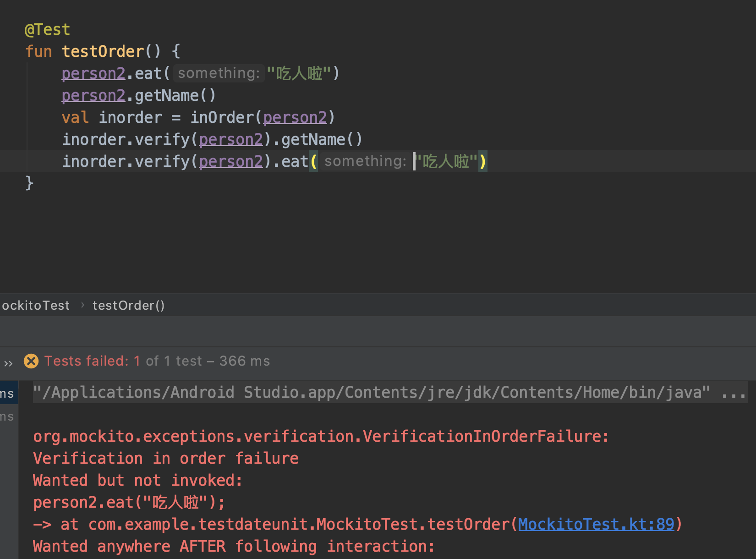Select testOrder() breadcrumb item

tap(128, 306)
